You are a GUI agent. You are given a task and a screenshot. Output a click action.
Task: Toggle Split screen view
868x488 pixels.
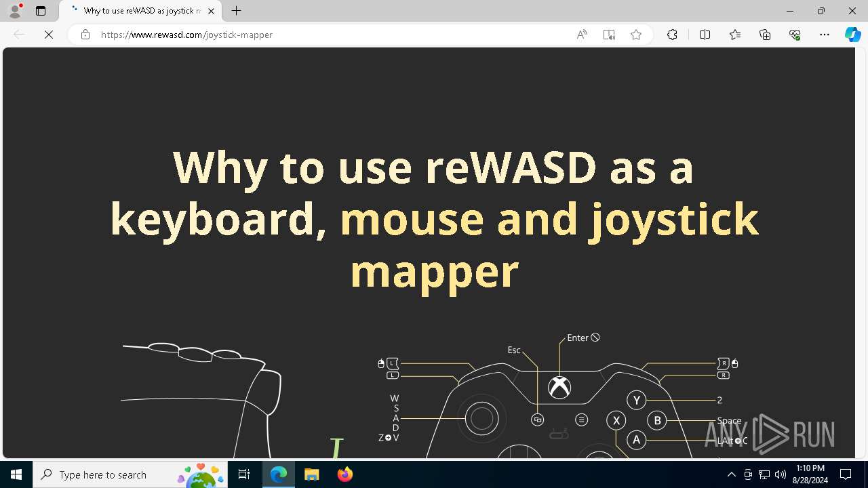pos(705,35)
